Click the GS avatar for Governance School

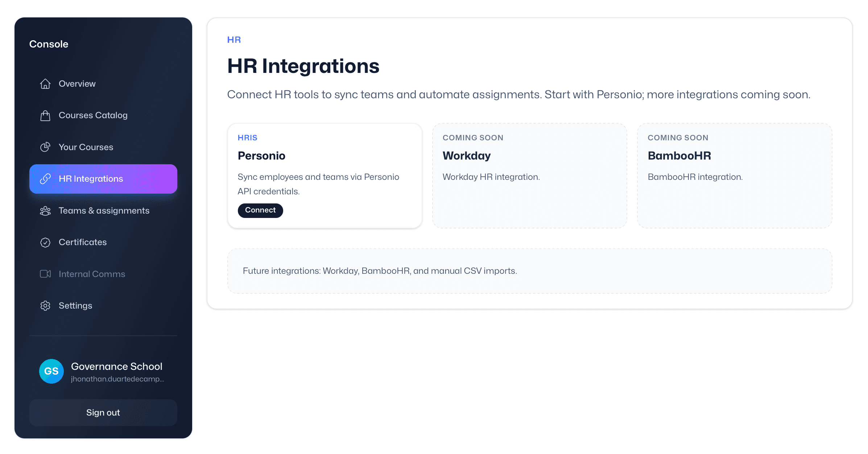(51, 371)
